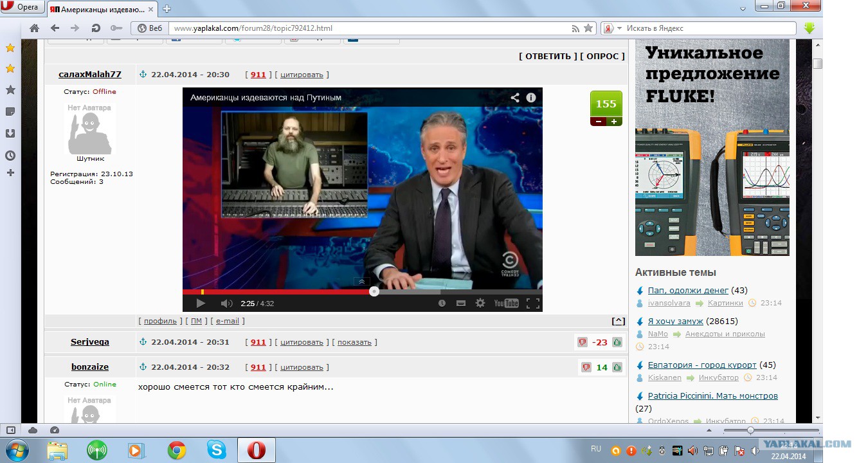
Task: Click показать on Serjvega's post
Action: coord(356,342)
